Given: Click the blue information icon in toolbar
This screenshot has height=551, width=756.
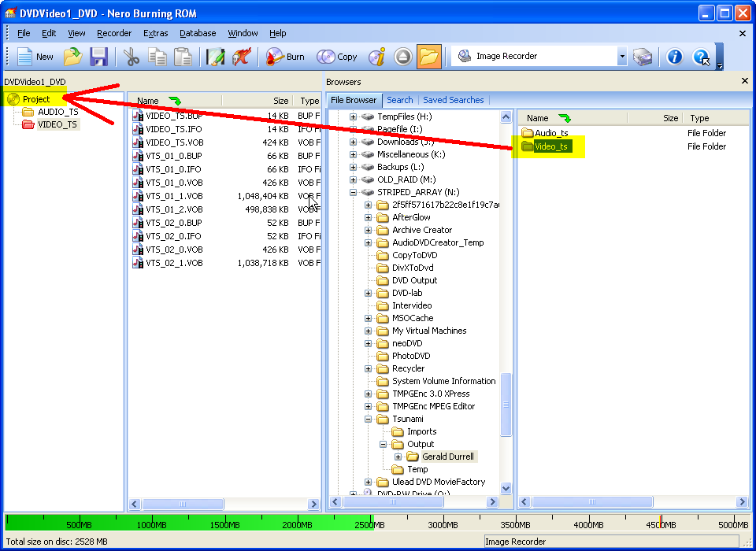Looking at the screenshot, I should [x=674, y=57].
